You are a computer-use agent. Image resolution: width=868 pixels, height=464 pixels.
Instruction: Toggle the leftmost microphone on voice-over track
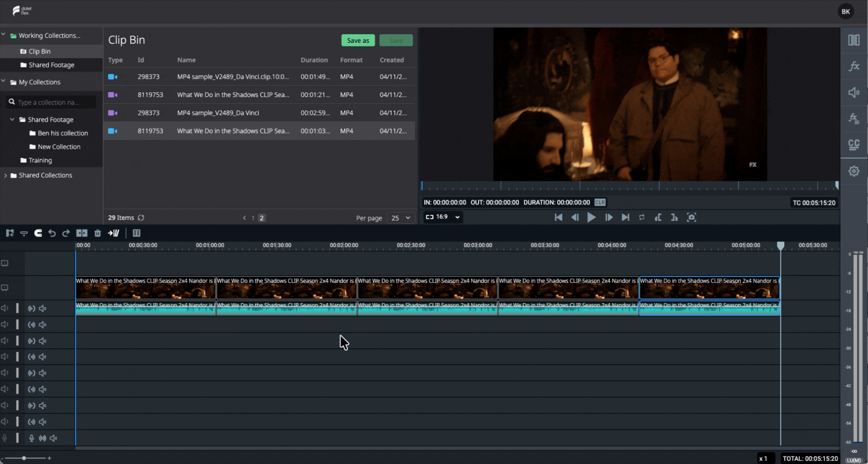(x=5, y=438)
